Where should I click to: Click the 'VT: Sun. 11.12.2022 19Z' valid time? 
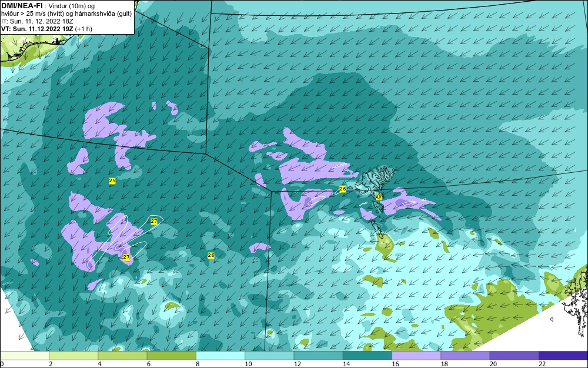coord(37,29)
